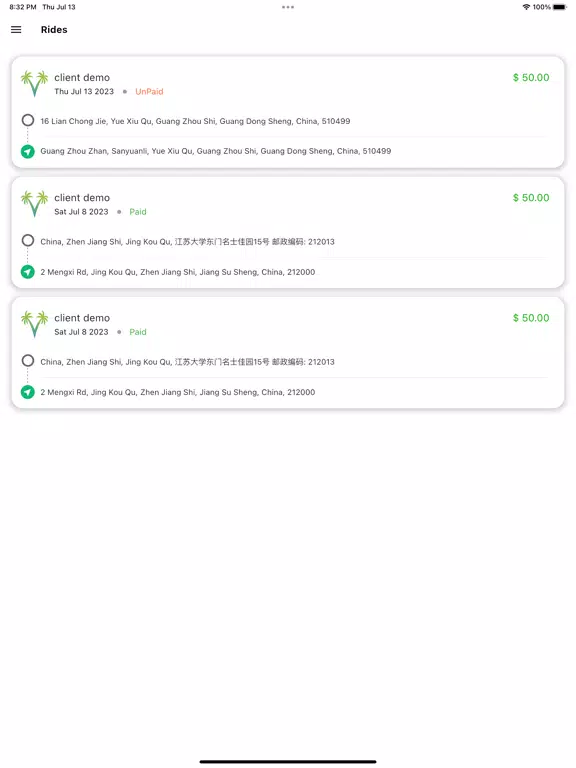Tap the battery icon in status bar
This screenshot has width=576, height=768.
click(559, 7)
